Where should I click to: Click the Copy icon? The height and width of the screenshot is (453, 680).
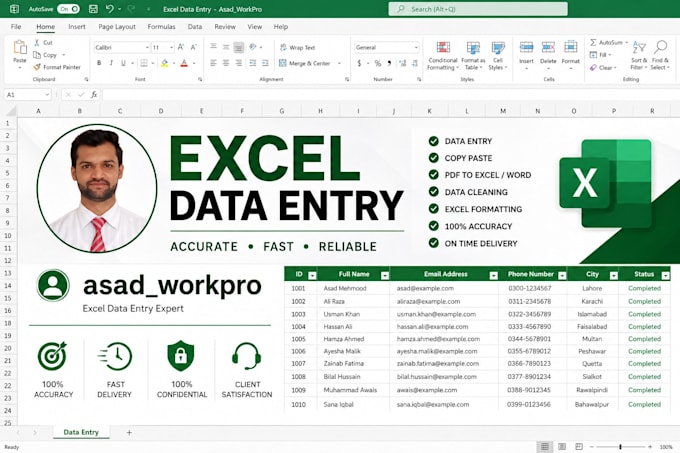(37, 55)
